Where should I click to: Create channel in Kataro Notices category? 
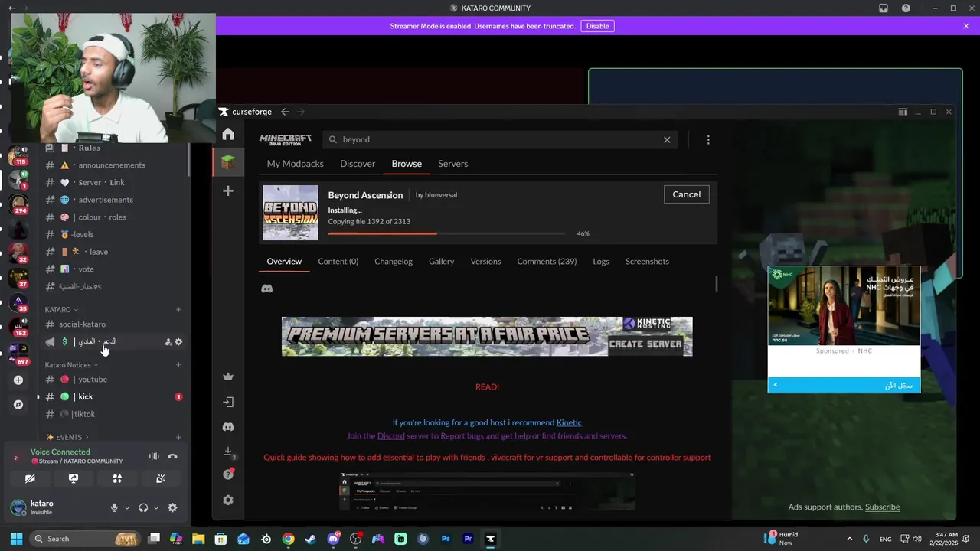(x=178, y=365)
